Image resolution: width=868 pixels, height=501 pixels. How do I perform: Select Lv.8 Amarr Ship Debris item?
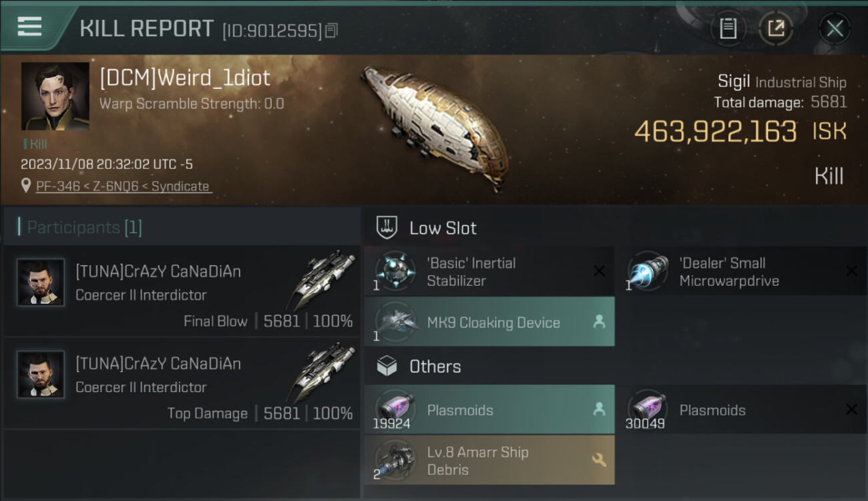coord(489,460)
